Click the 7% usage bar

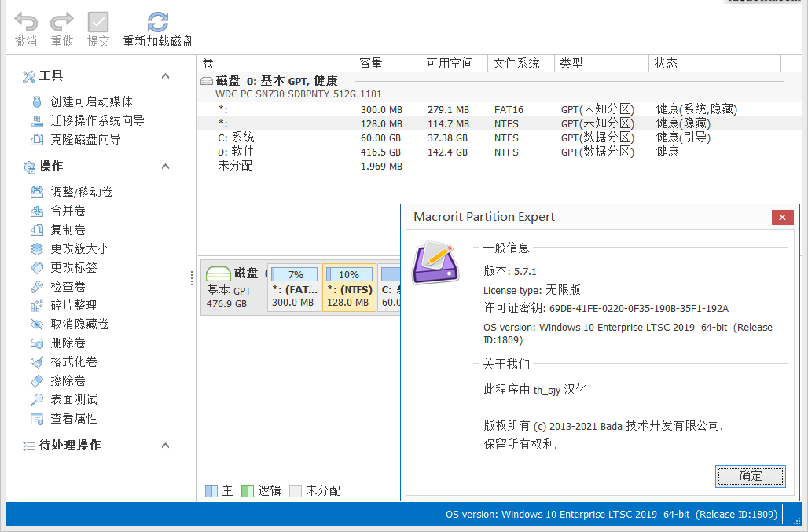point(295,274)
